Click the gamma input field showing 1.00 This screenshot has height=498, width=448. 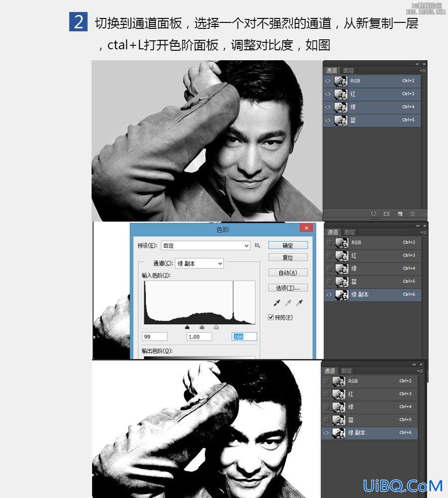[x=199, y=337]
